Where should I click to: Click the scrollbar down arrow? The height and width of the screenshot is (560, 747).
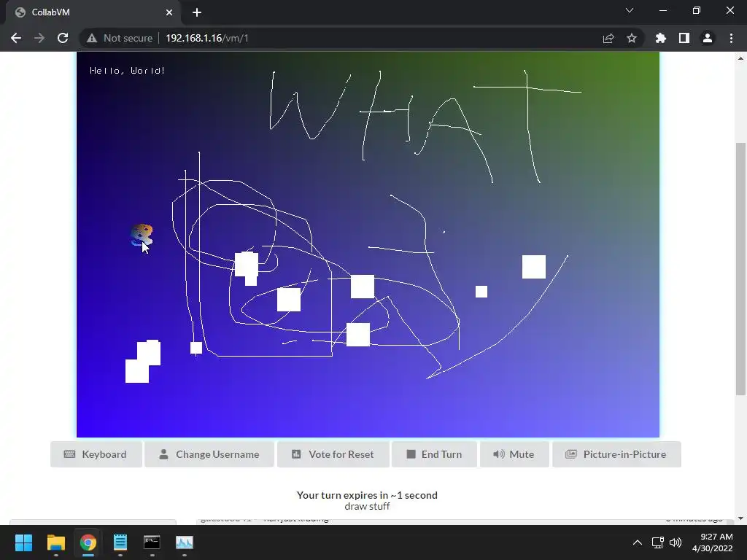[740, 518]
